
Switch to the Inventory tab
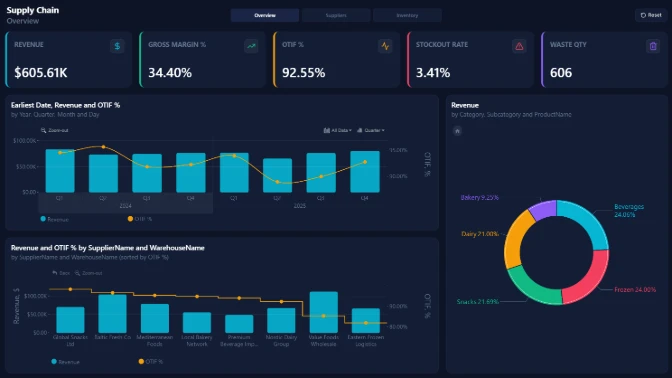407,15
